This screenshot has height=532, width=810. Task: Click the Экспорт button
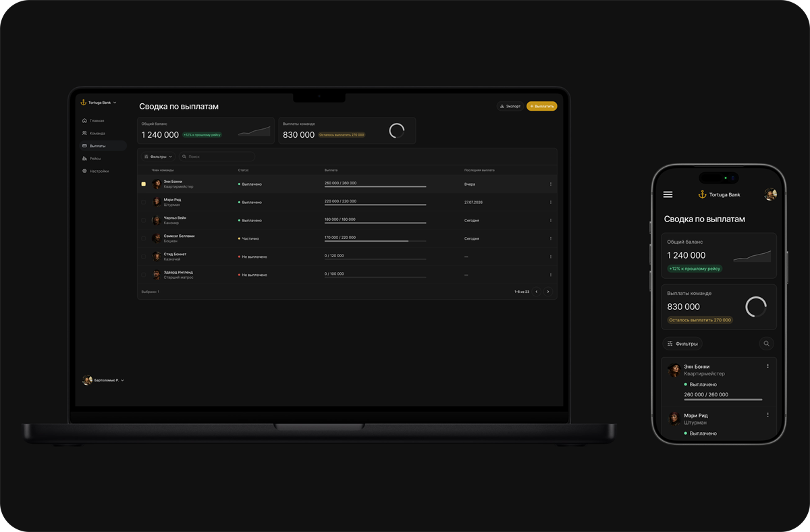(x=510, y=106)
